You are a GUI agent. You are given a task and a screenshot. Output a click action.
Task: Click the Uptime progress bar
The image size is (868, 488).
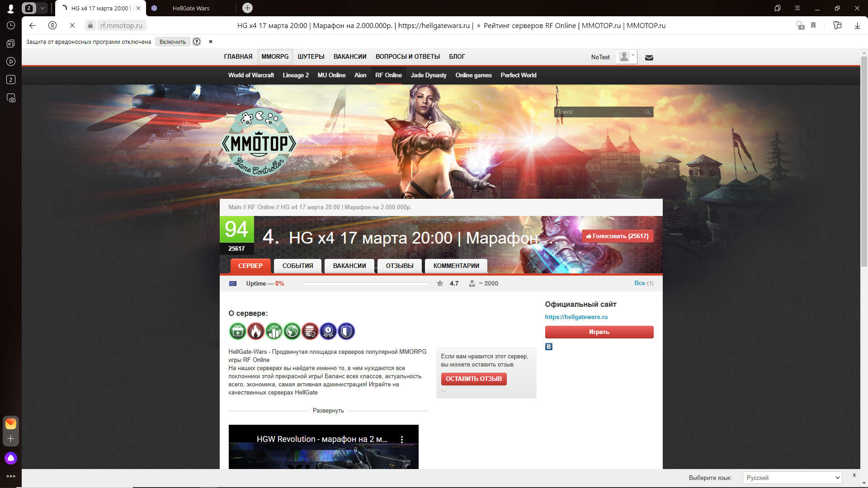tap(365, 284)
